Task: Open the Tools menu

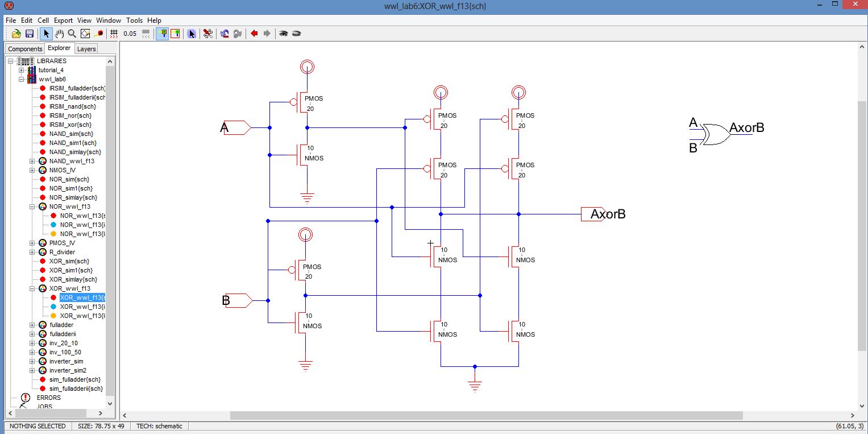Action: point(135,20)
